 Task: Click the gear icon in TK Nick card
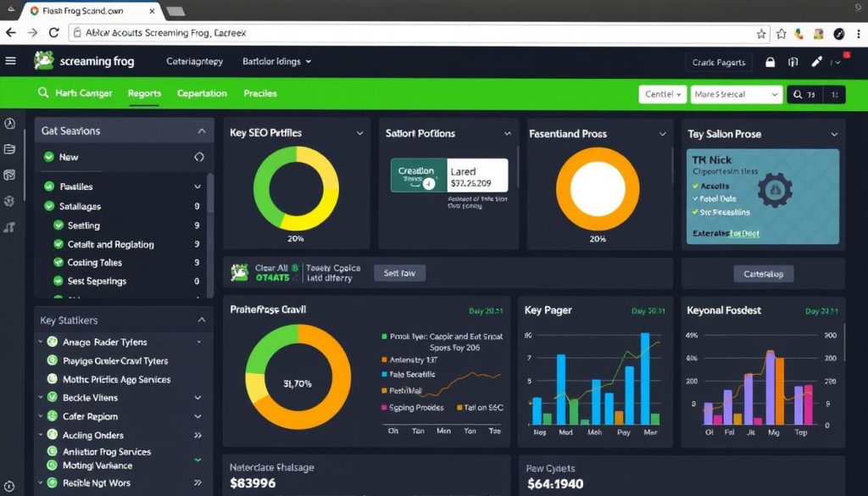click(x=773, y=190)
